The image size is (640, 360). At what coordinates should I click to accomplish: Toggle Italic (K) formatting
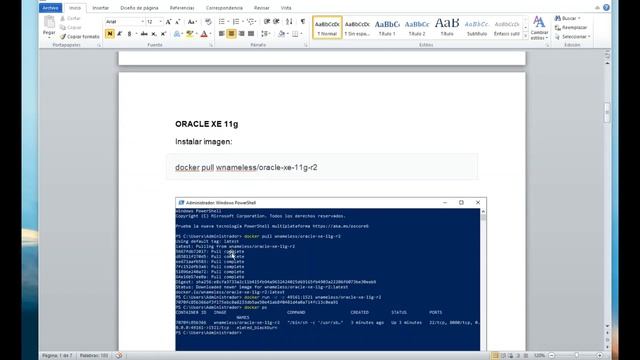[x=120, y=34]
